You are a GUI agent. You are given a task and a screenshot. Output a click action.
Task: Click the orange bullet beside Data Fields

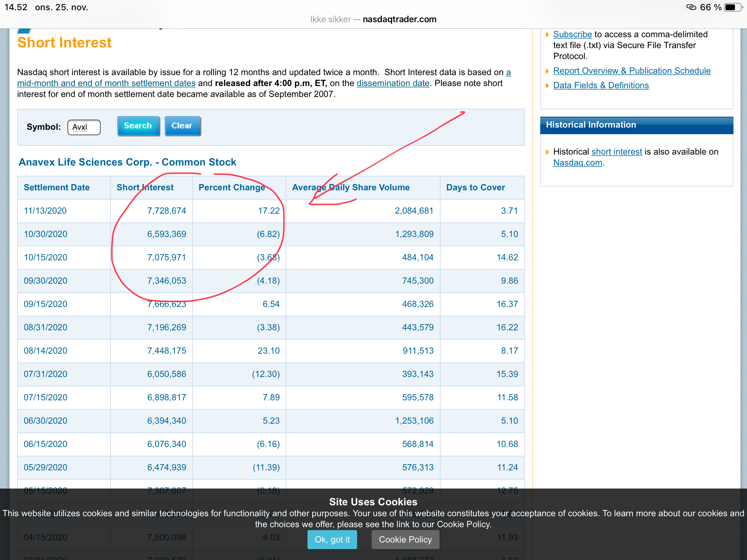point(547,86)
